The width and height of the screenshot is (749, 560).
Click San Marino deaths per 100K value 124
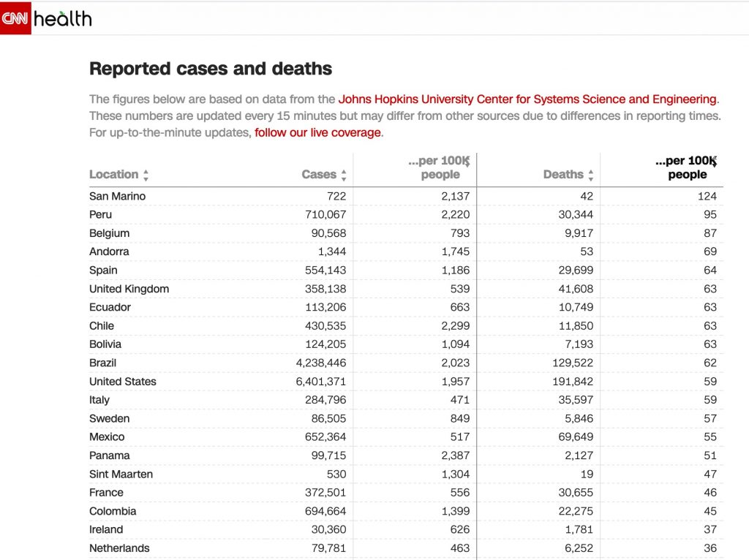tap(707, 196)
